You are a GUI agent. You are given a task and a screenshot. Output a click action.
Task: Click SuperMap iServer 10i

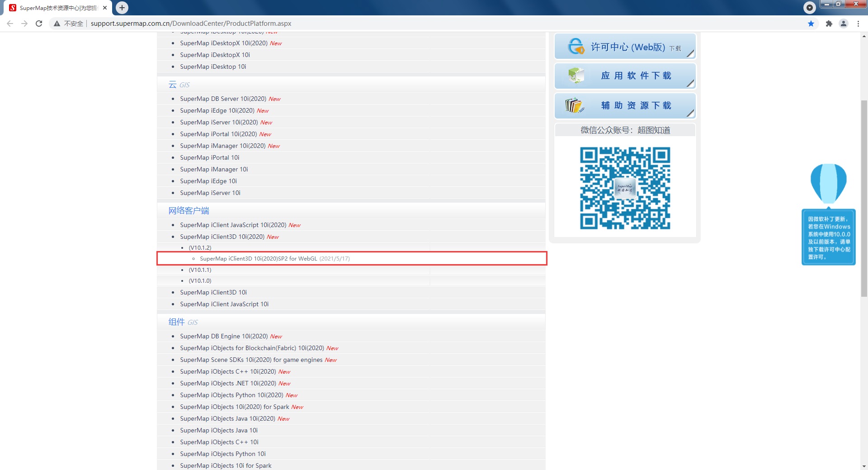[210, 193]
